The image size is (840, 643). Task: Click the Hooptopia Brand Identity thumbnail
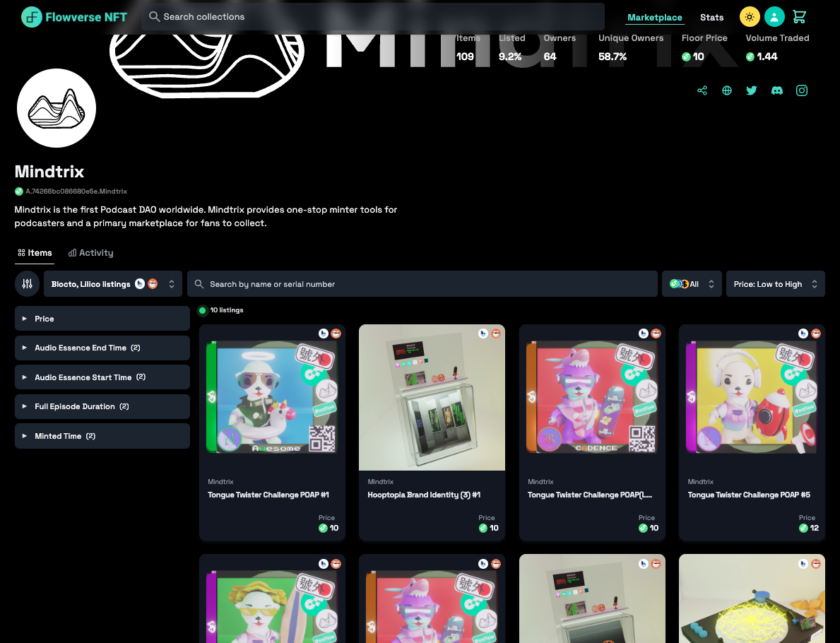(x=432, y=397)
